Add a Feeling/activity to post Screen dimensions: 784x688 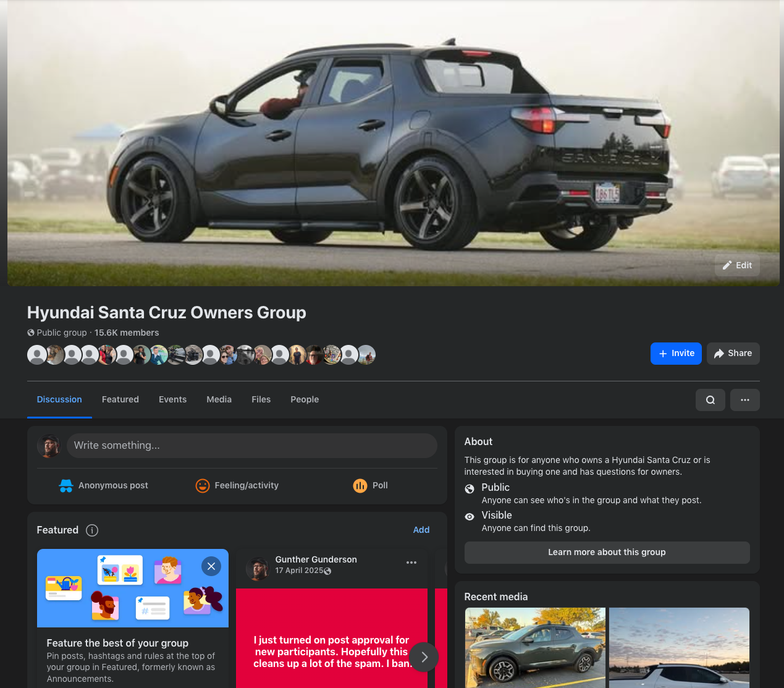pyautogui.click(x=237, y=486)
